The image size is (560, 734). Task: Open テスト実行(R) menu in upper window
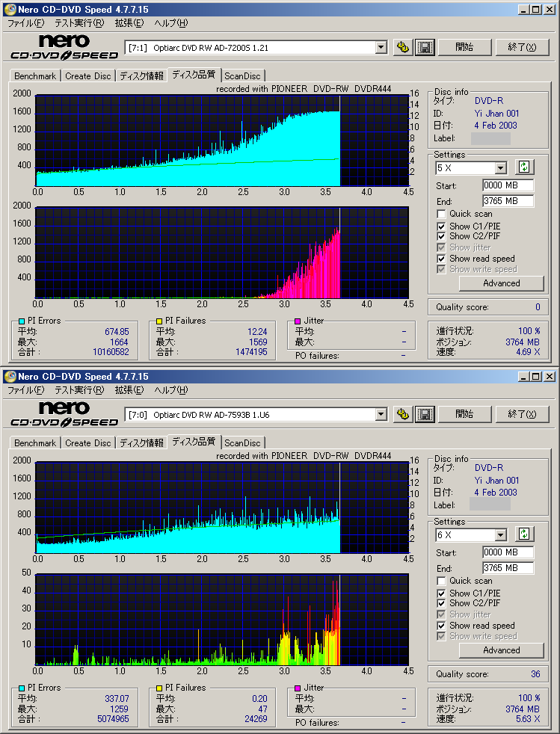click(x=79, y=23)
